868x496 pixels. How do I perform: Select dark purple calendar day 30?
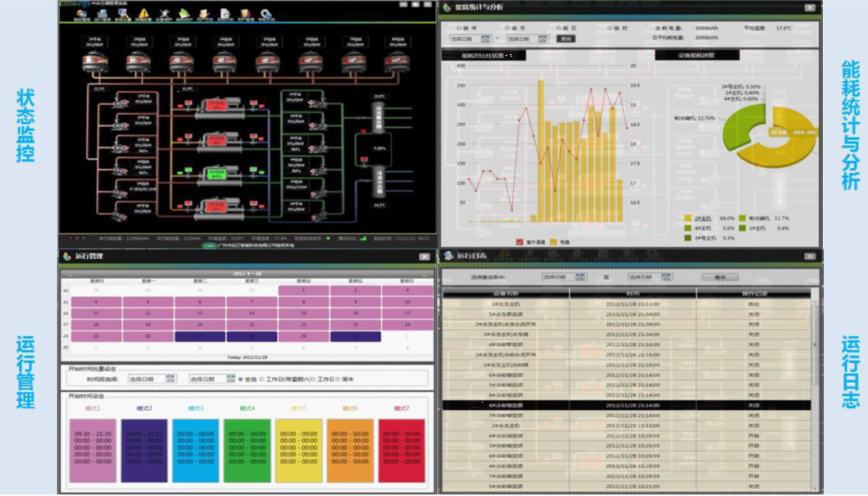[x=356, y=336]
